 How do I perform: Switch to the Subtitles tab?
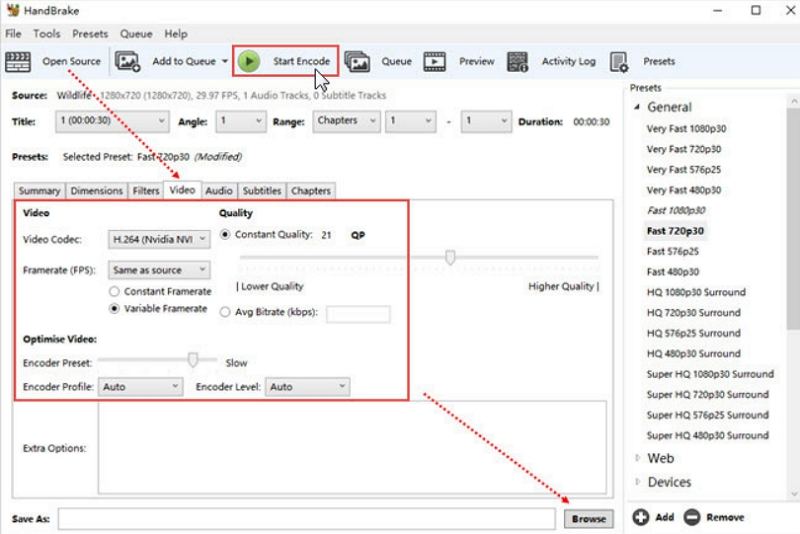pyautogui.click(x=262, y=191)
